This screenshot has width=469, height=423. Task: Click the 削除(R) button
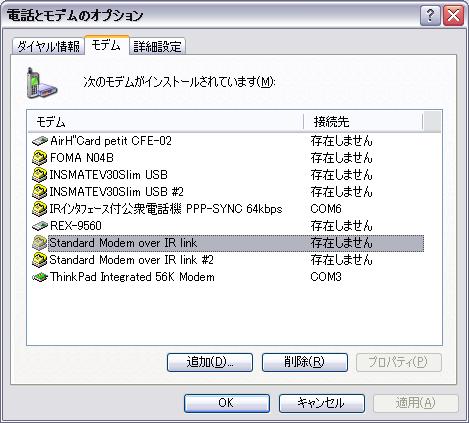[305, 362]
